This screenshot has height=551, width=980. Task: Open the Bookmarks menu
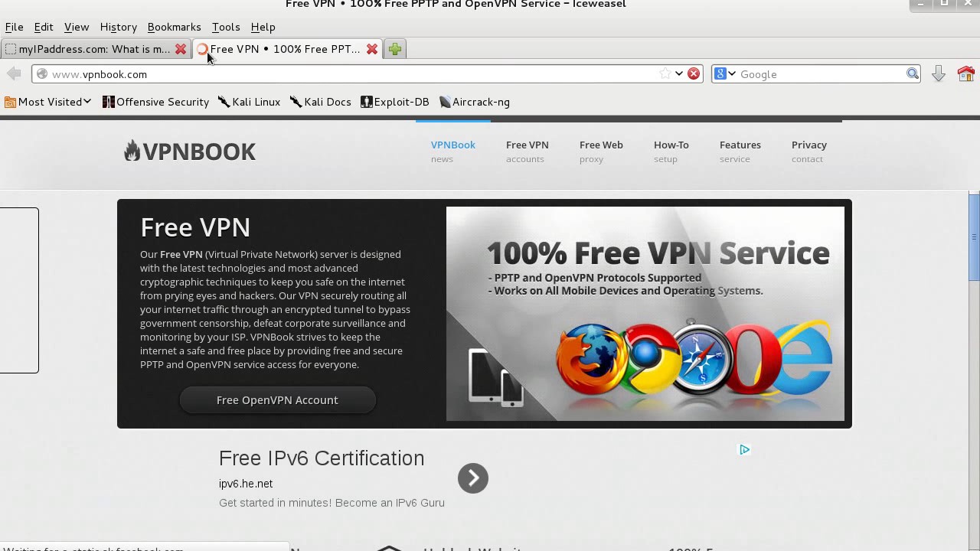tap(174, 27)
